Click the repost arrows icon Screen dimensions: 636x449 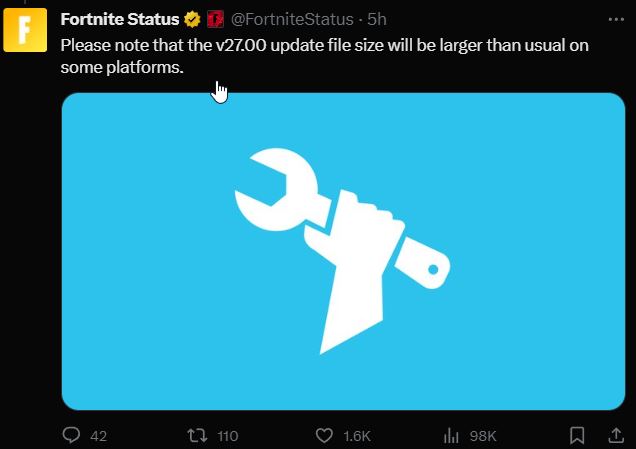(197, 436)
